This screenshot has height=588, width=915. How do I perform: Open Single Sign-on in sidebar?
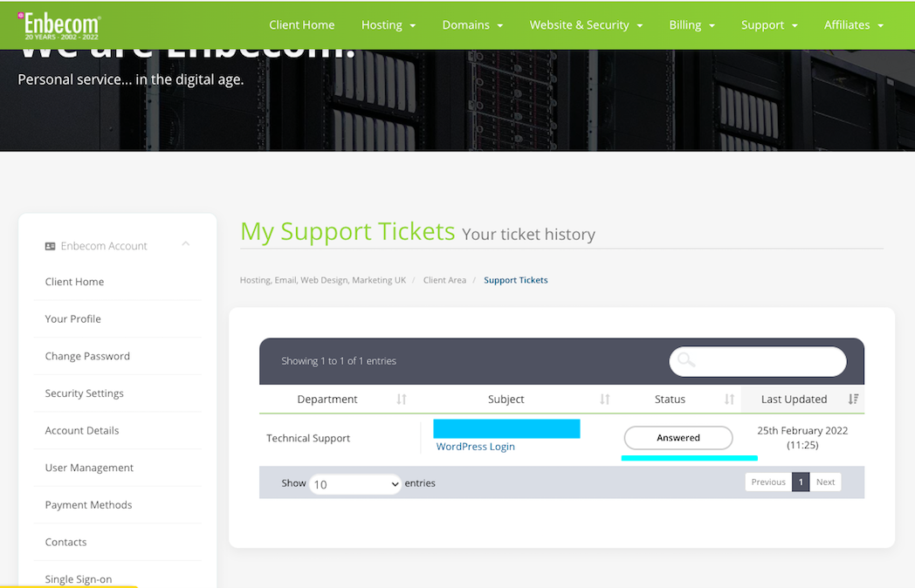tap(79, 579)
